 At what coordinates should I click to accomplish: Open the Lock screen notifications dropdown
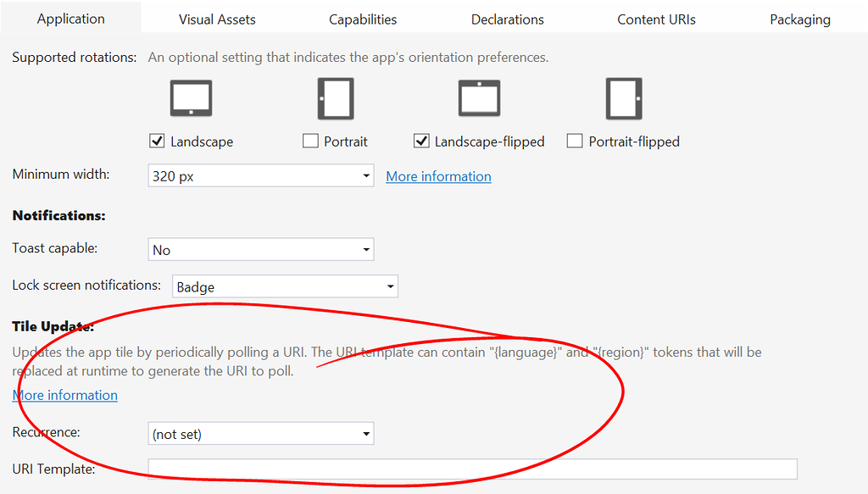pyautogui.click(x=285, y=286)
